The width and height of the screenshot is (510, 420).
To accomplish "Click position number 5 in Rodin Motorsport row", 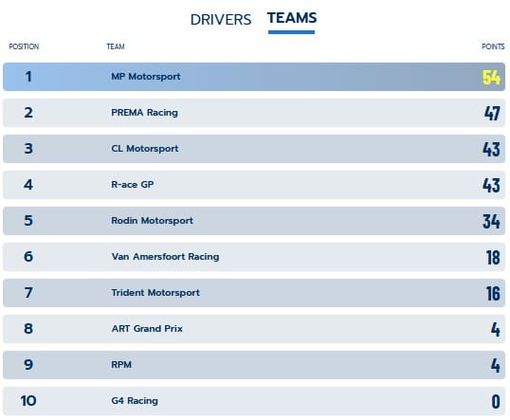I will click(x=28, y=221).
